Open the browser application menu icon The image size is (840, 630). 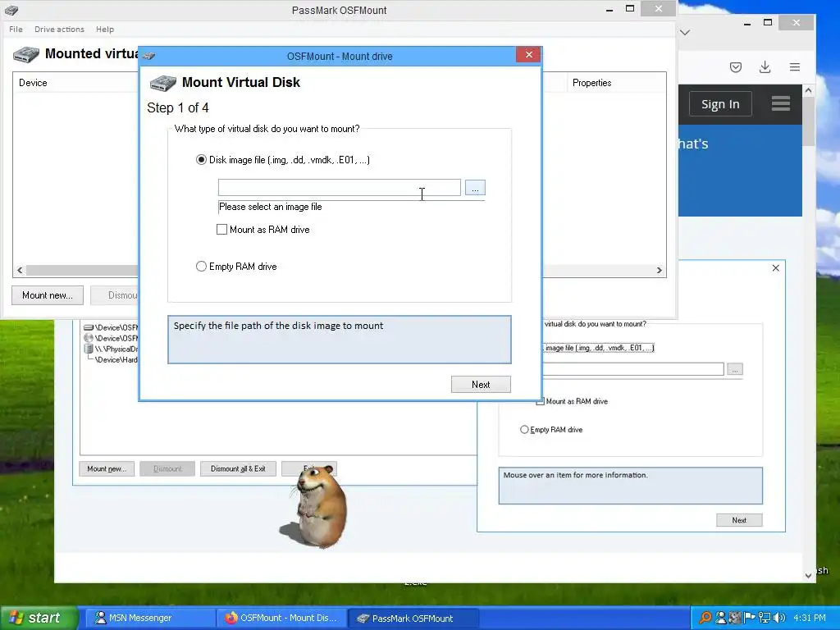(794, 67)
